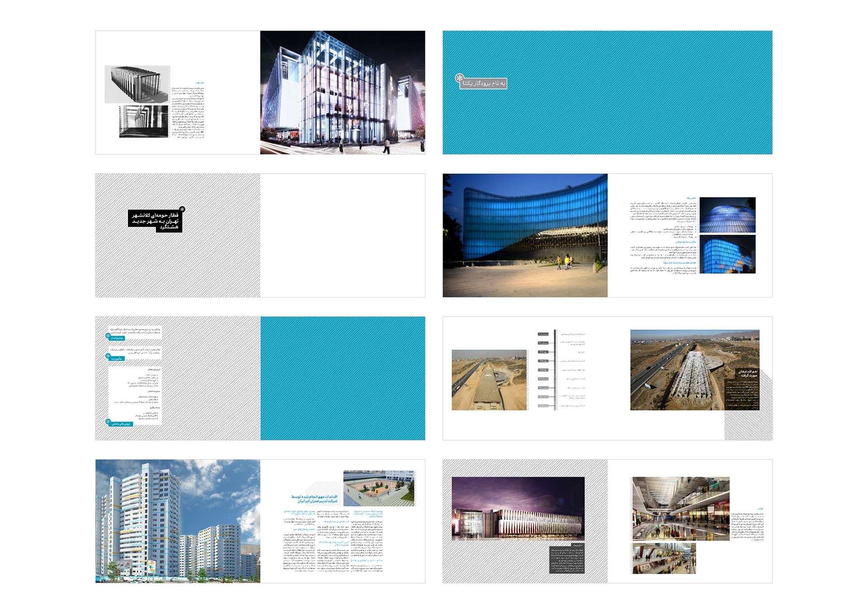The image size is (868, 614).
Task: Click blue heading اقدامات مهم انجام شده
Action: pyautogui.click(x=315, y=499)
